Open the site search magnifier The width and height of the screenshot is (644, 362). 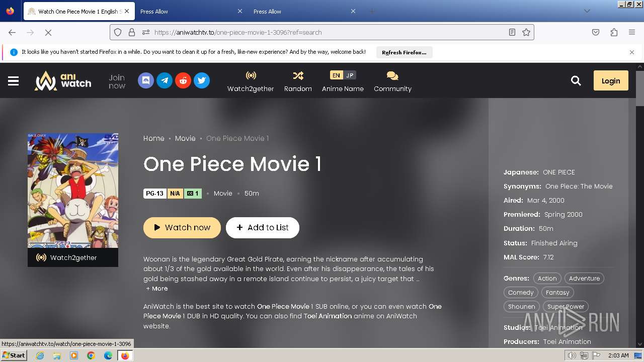[x=576, y=80]
